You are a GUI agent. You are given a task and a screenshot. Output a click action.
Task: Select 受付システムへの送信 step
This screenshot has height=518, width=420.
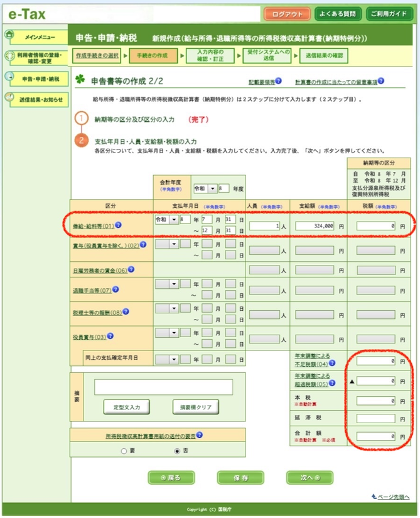tap(267, 55)
